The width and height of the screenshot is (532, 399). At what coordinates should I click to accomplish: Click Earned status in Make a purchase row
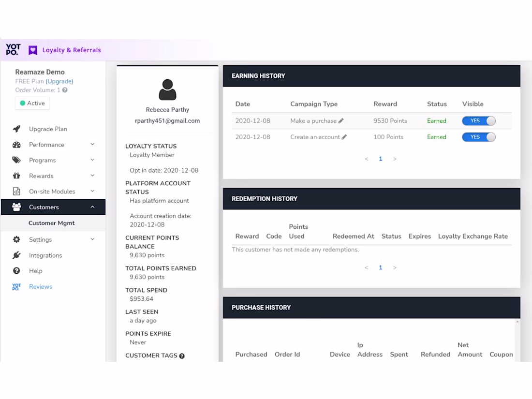[436, 121]
